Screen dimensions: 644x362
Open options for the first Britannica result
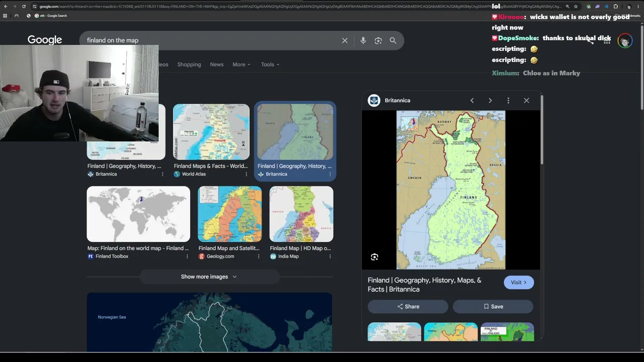(163, 174)
